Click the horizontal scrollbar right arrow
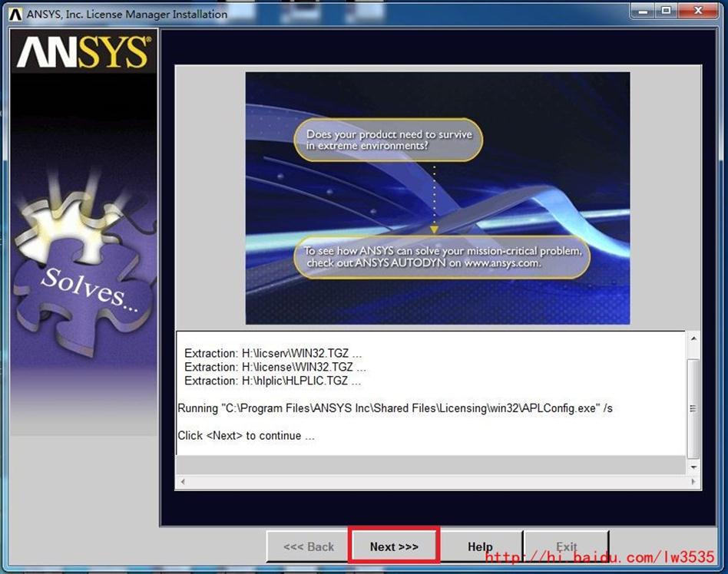The width and height of the screenshot is (728, 574). 693,482
